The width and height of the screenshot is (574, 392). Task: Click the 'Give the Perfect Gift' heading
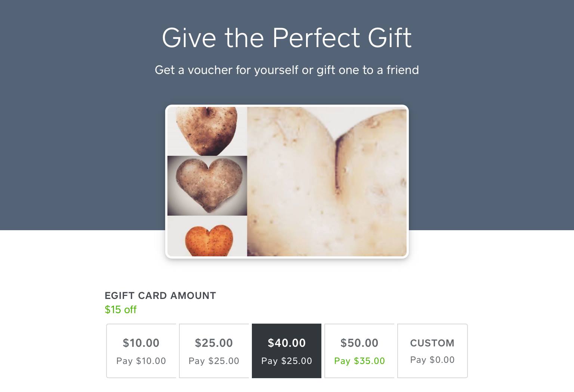[x=287, y=37]
